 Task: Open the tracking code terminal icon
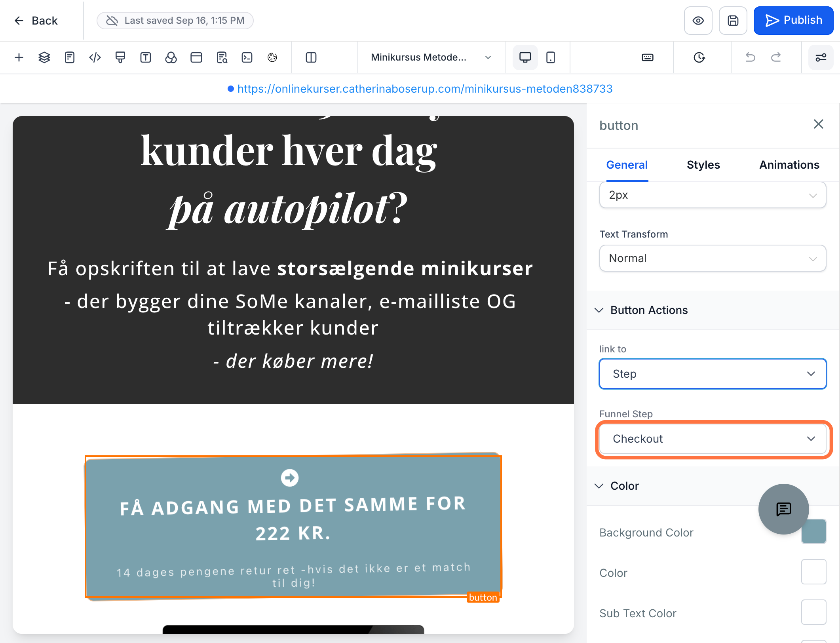point(247,58)
